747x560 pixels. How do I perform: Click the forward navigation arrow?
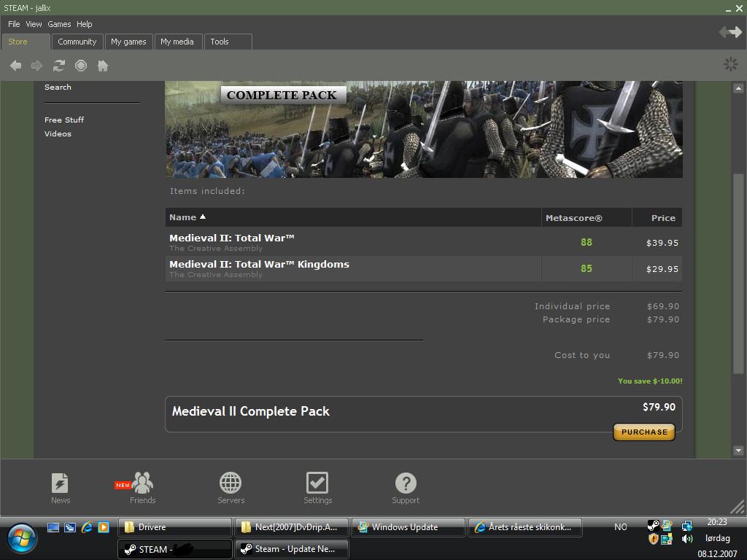coord(36,66)
